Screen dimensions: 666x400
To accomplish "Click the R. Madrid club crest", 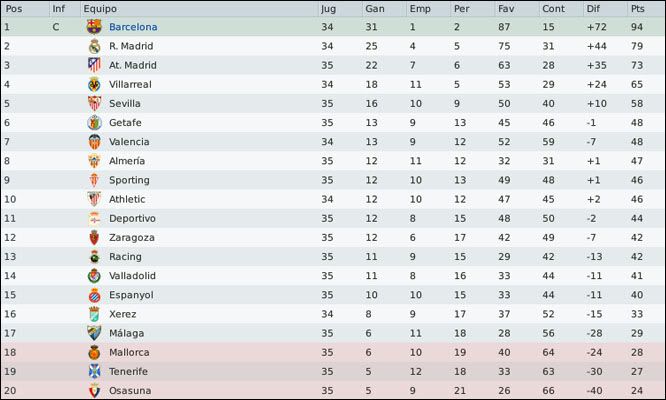I will click(94, 46).
